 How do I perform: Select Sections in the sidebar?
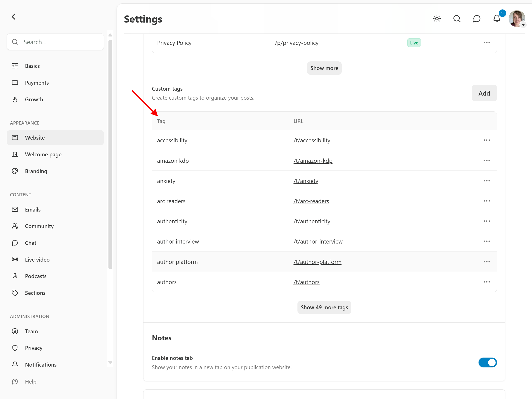35,293
